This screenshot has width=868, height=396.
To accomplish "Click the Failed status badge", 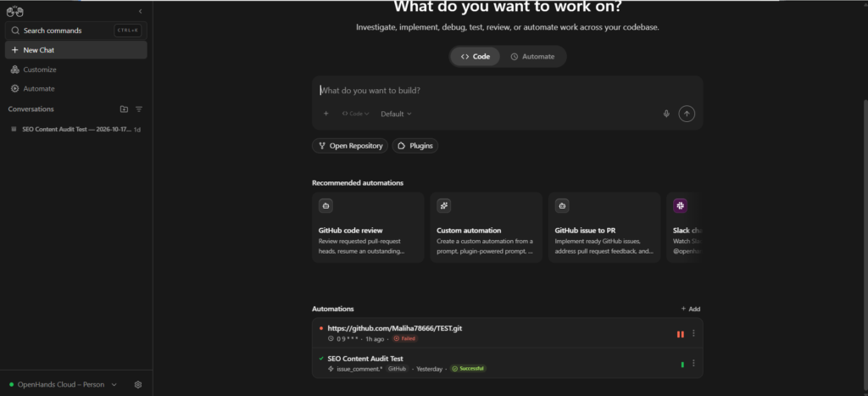I will point(404,338).
